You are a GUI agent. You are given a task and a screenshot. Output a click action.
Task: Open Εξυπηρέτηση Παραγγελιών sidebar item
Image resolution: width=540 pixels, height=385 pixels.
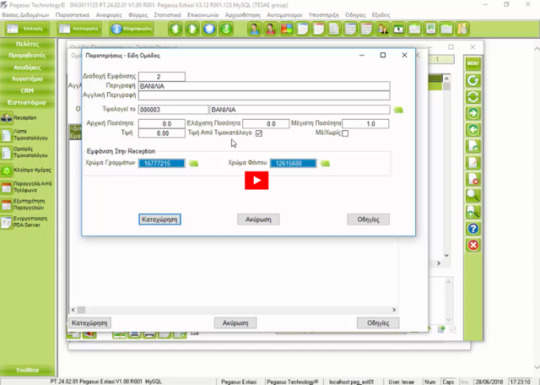click(x=23, y=205)
